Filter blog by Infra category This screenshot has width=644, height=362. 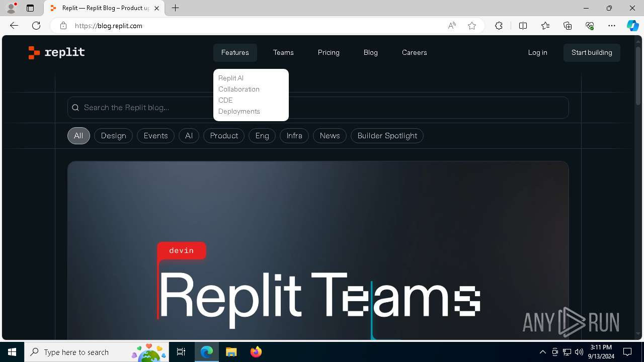point(294,136)
